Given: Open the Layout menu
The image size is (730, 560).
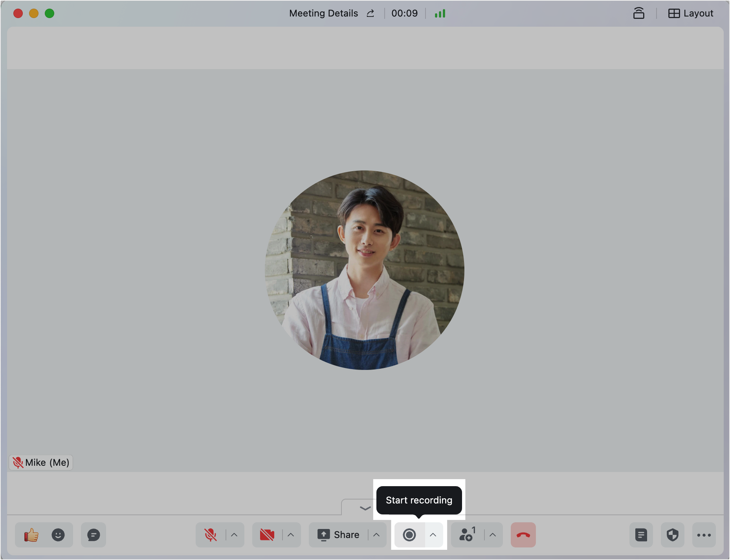Looking at the screenshot, I should tap(691, 13).
